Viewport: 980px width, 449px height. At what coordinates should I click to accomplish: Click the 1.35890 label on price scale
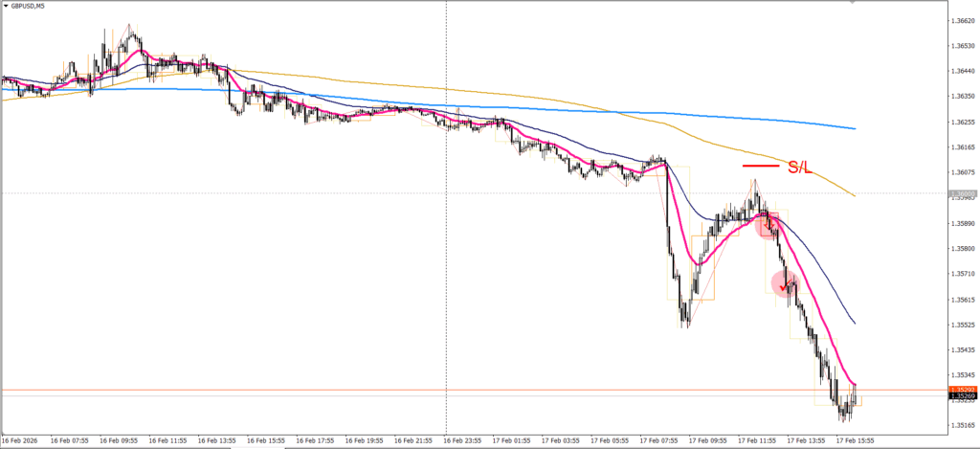pos(963,223)
